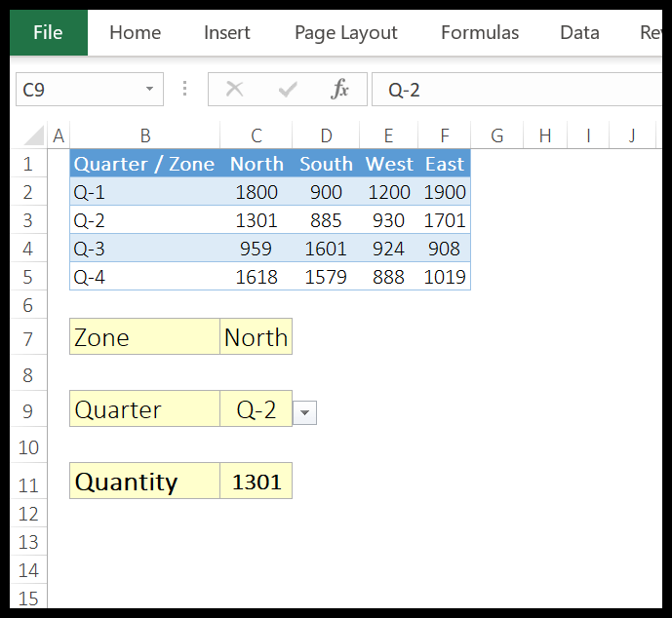Open the Quarter data validation dropdown
Screen dimensions: 672x618
304,413
